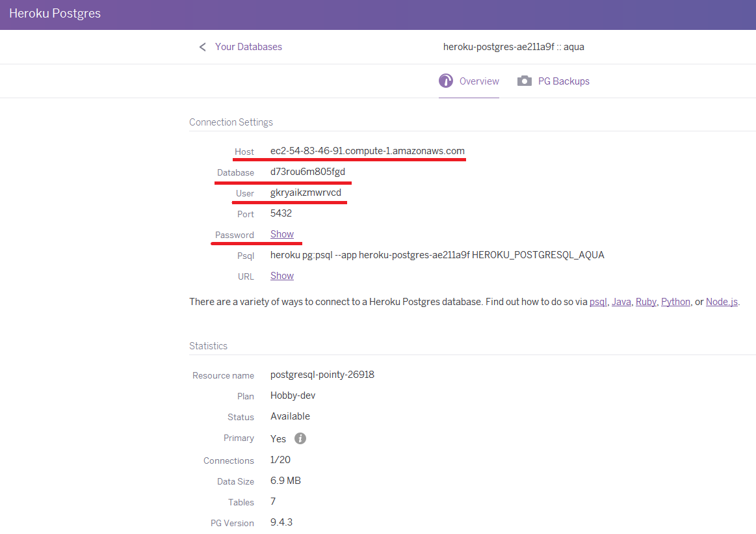Click the Tables count value 7

(x=273, y=501)
